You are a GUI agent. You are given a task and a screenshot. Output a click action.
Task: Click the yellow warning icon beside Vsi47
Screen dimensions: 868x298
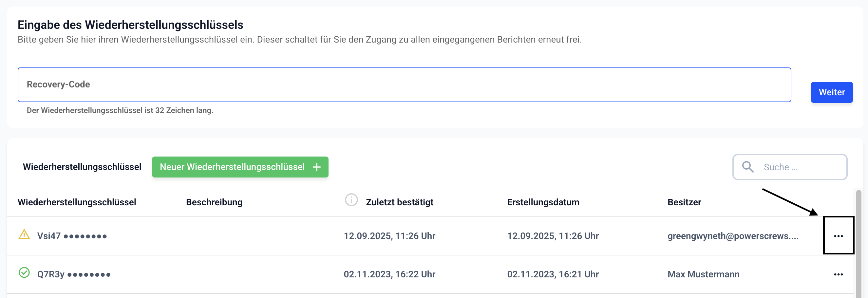pos(24,234)
